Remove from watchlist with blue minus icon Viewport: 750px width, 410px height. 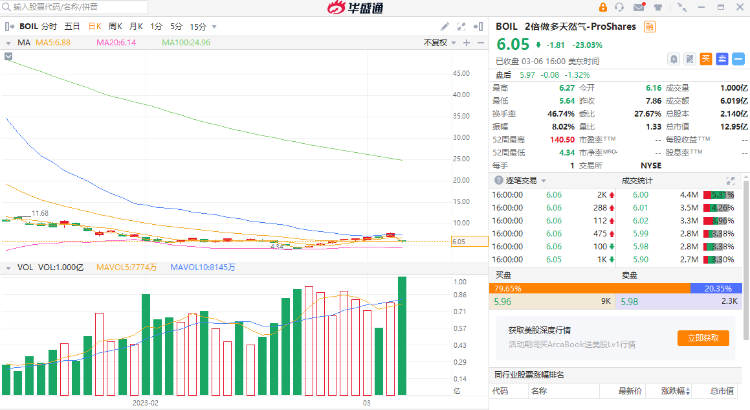point(739,59)
